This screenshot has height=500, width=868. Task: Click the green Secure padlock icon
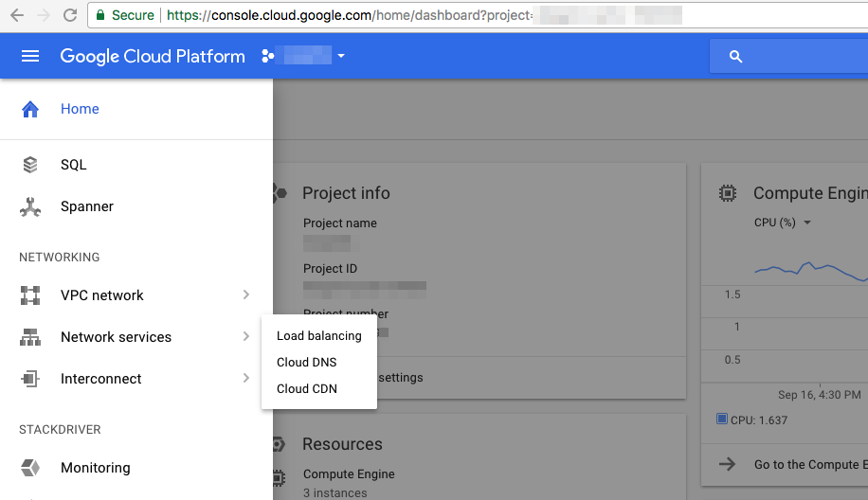(x=100, y=15)
